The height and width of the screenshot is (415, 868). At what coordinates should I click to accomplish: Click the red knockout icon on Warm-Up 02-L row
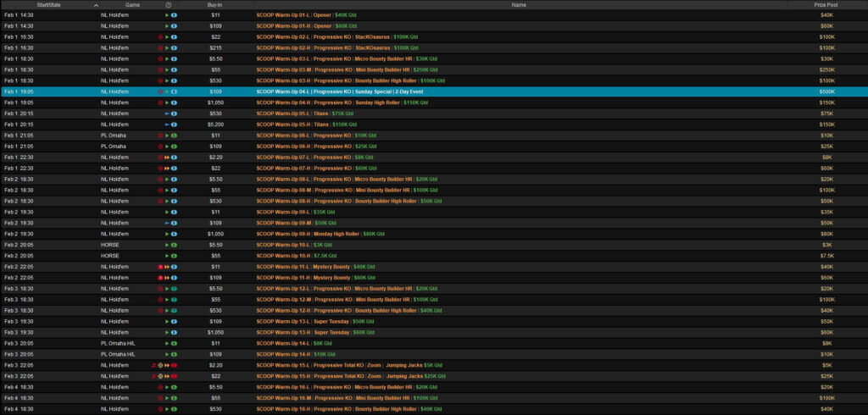[x=160, y=37]
